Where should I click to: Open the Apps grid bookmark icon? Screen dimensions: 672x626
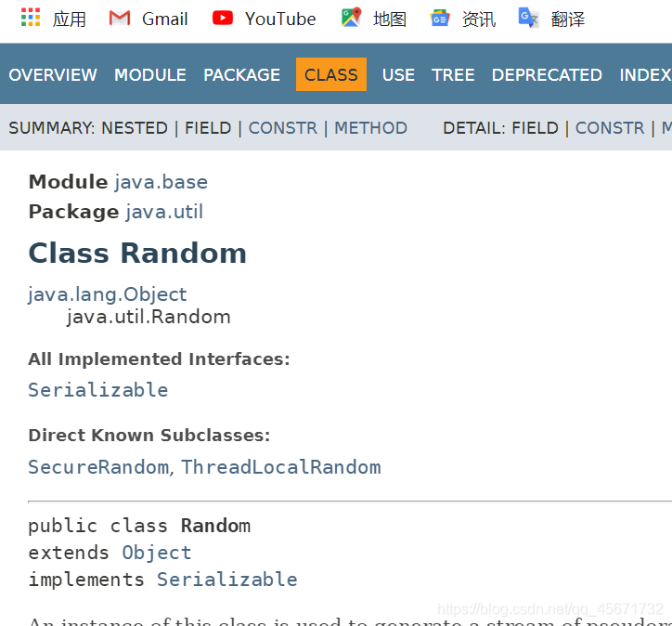(31, 18)
